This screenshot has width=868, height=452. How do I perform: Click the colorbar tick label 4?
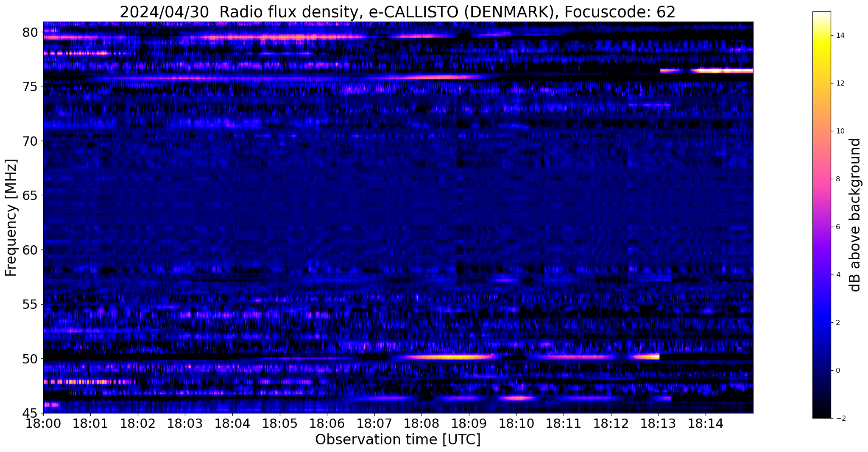click(838, 275)
